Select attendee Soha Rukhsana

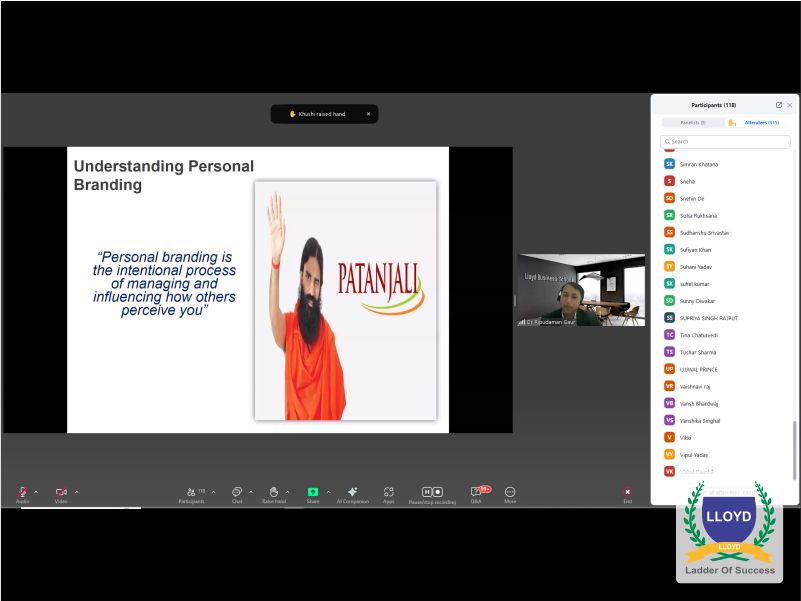click(x=725, y=216)
